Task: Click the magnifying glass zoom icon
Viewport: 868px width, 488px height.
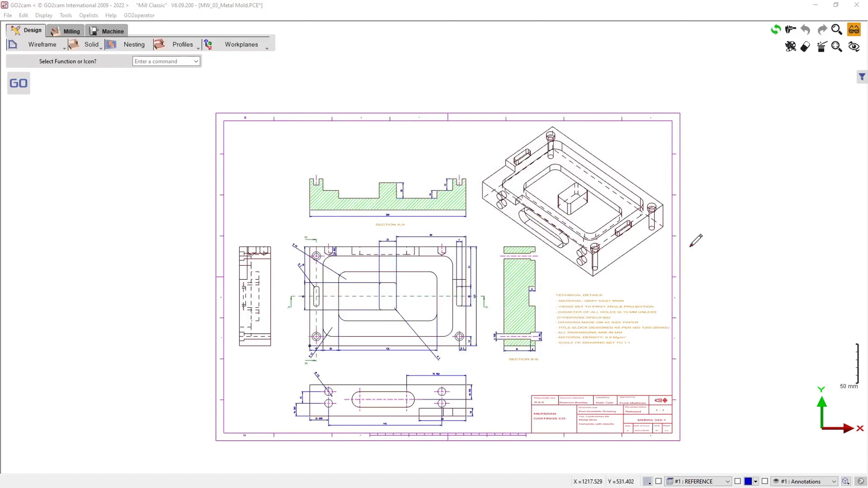Action: click(837, 29)
